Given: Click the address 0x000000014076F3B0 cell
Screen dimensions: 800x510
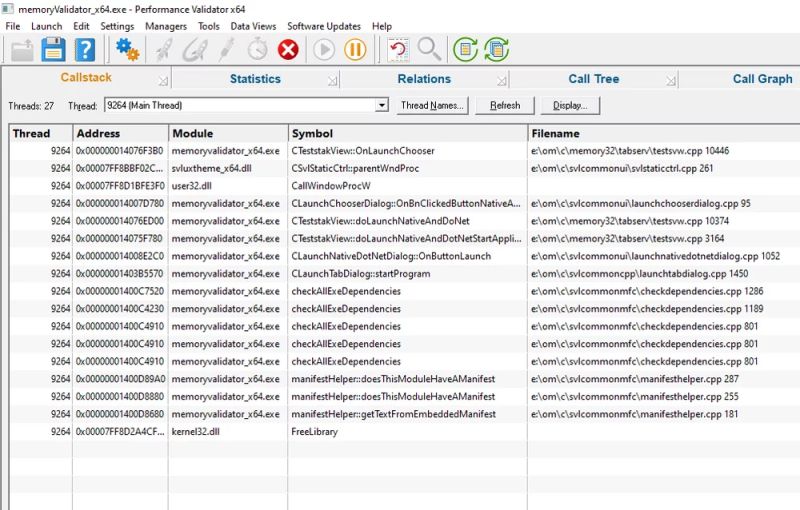Looking at the screenshot, I should (120, 151).
